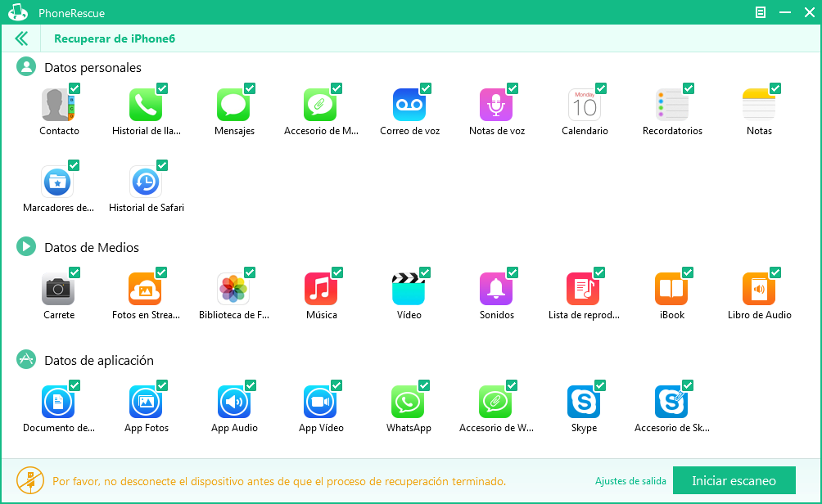Viewport: 822px width, 504px height.
Task: Open the title bar menu icon
Action: pos(760,12)
